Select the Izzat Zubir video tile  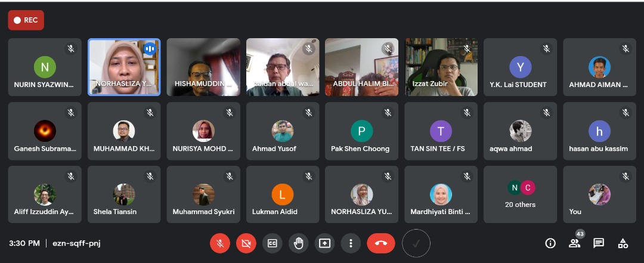coord(441,67)
